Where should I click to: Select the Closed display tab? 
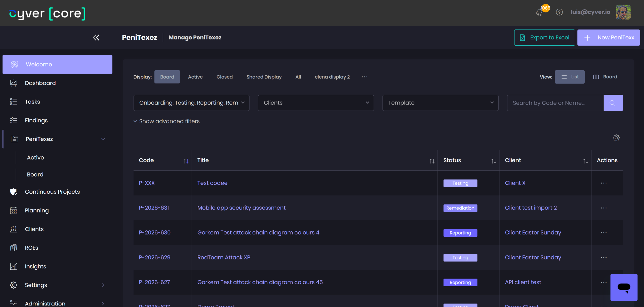(224, 77)
